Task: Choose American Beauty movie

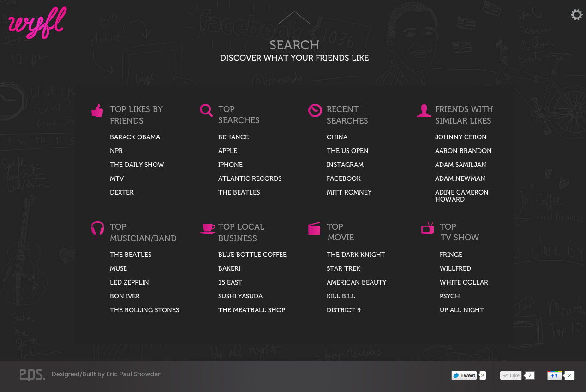Action: (357, 282)
